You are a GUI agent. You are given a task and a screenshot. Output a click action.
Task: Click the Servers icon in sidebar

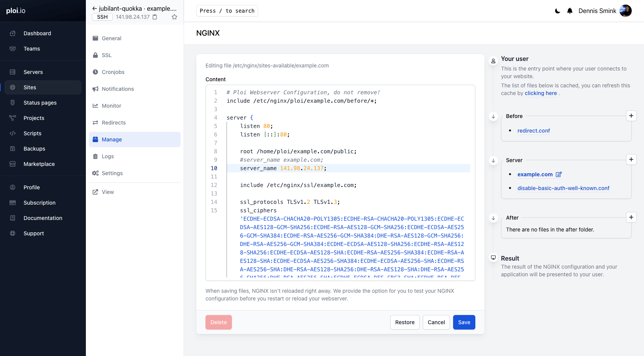pyautogui.click(x=13, y=72)
